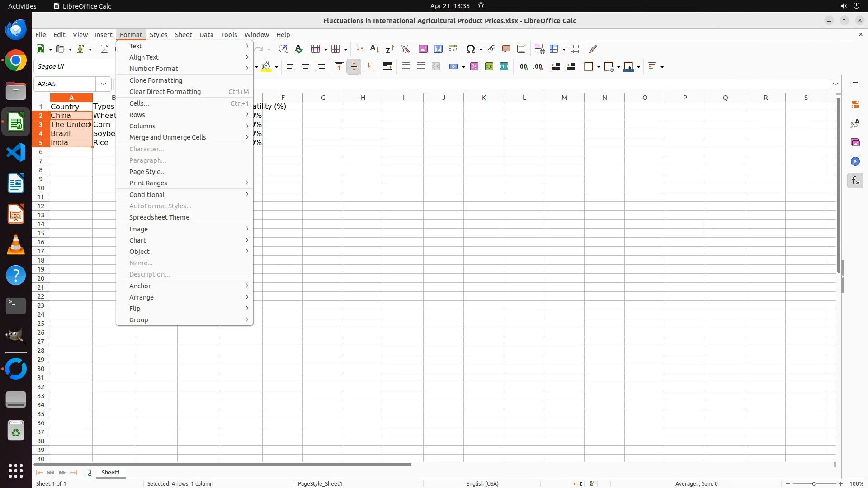Viewport: 868px width, 488px height.
Task: Open the Conditional submenu
Action: pyautogui.click(x=147, y=195)
